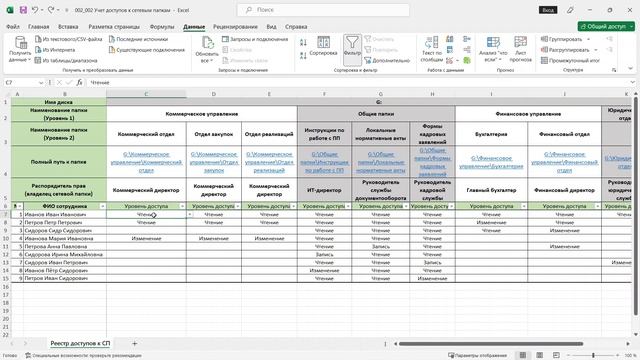The height and width of the screenshot is (360, 640).
Task: Open the Вид tab
Action: point(271,27)
